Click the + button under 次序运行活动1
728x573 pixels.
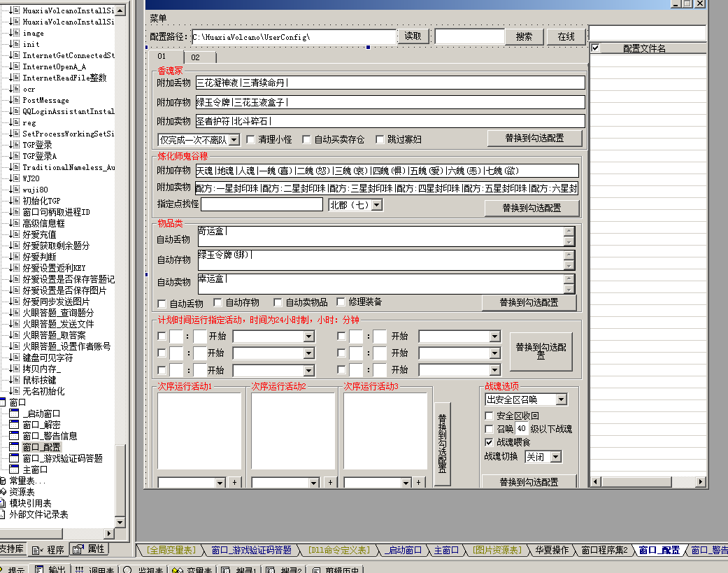coord(234,483)
